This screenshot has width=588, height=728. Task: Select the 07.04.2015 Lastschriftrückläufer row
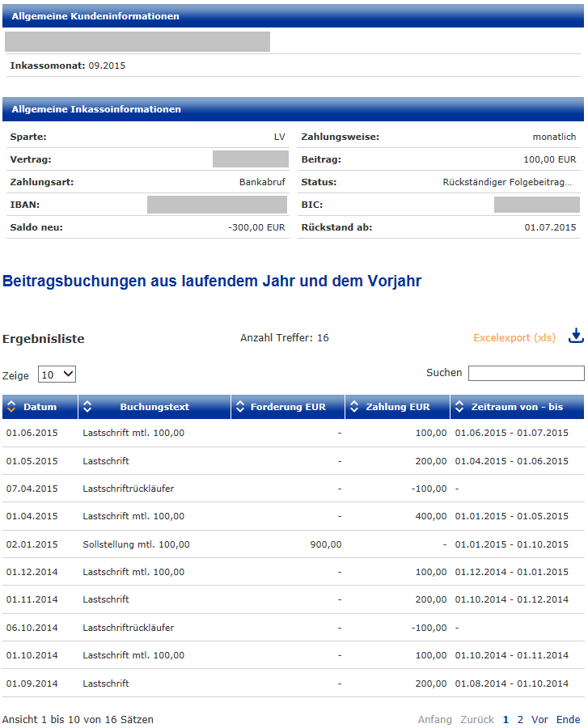(x=128, y=489)
